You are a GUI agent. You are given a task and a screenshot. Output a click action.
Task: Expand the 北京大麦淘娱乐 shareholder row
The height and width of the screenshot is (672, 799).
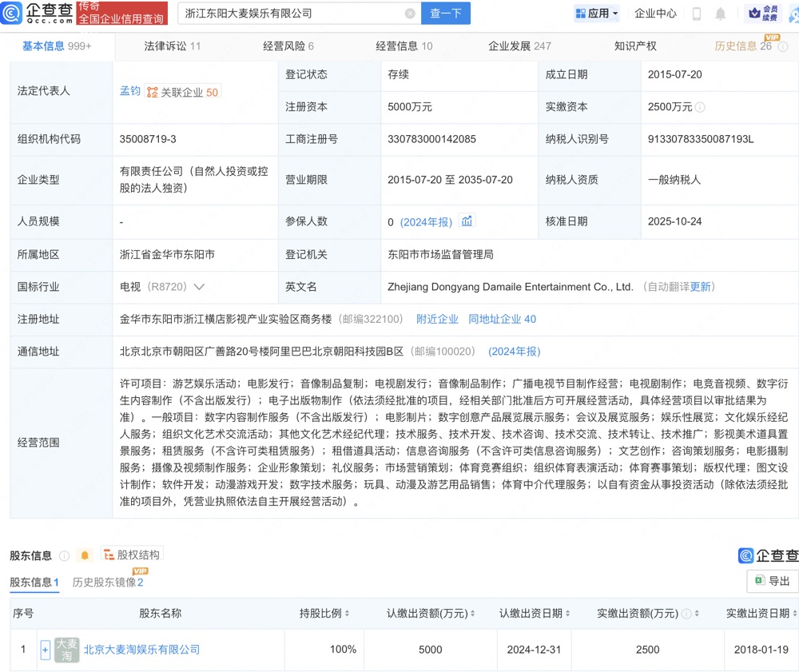click(x=46, y=650)
